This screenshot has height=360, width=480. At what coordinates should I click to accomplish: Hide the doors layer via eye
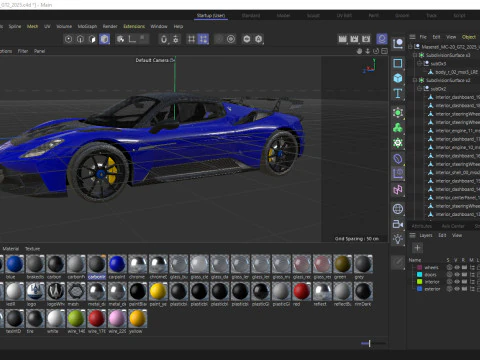coord(457,275)
